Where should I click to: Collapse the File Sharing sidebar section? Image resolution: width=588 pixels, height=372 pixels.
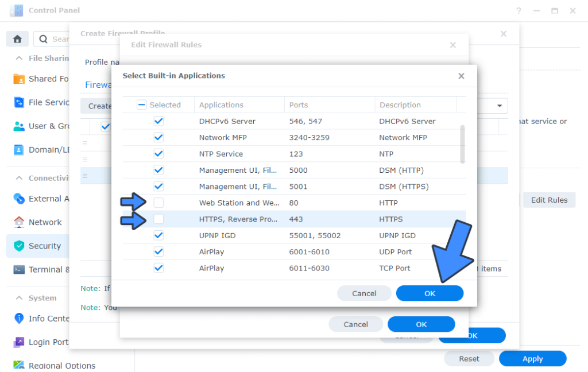point(18,58)
